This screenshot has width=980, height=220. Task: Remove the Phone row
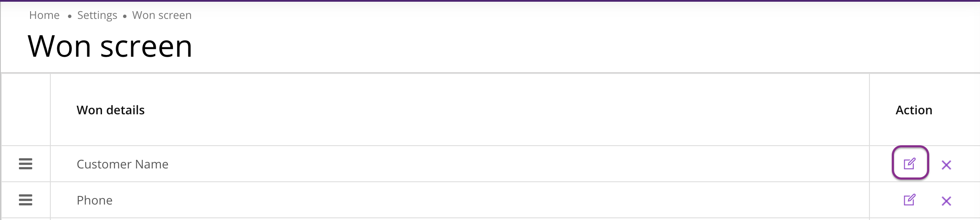click(946, 201)
